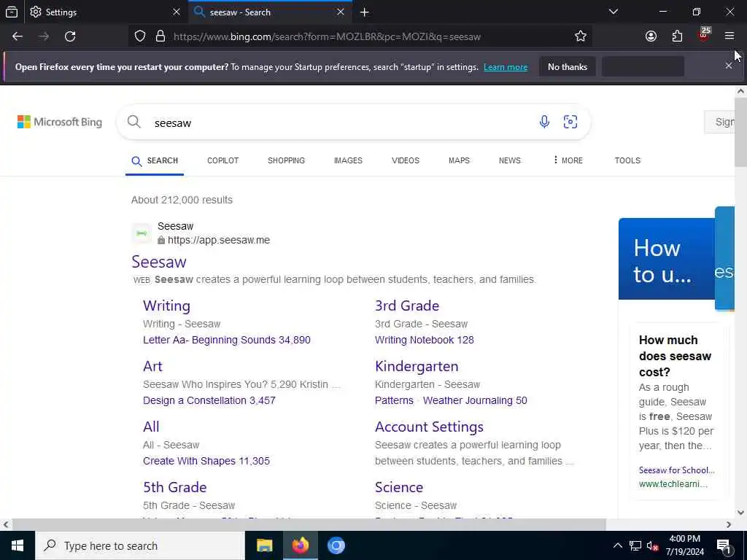The width and height of the screenshot is (747, 560).
Task: Open the TOOLS search options
Action: [x=627, y=160]
